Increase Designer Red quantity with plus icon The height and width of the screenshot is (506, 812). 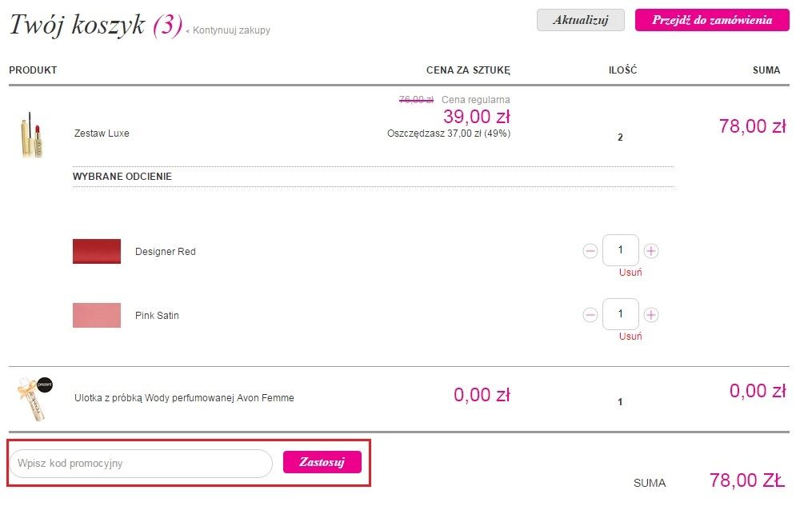tap(651, 251)
